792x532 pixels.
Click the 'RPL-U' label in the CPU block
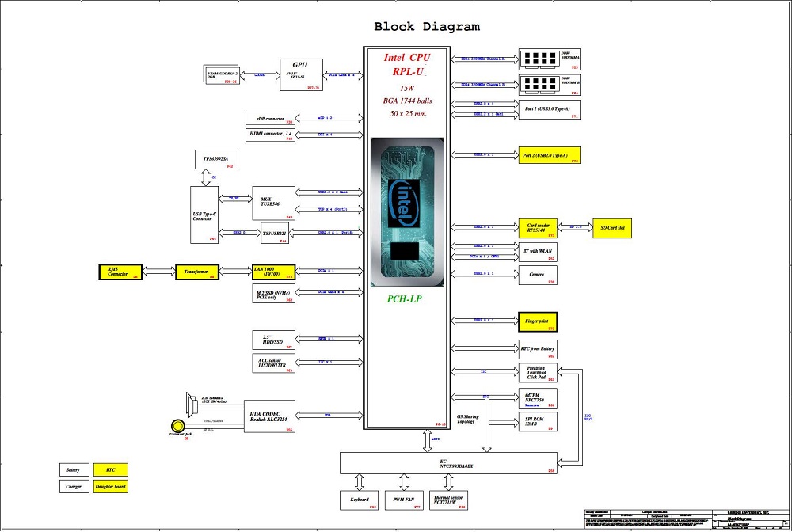[408, 72]
